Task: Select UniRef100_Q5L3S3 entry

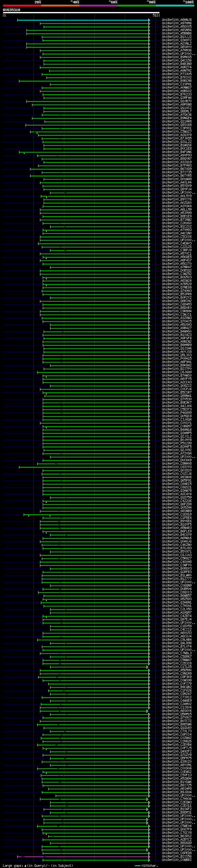Action: point(177,355)
